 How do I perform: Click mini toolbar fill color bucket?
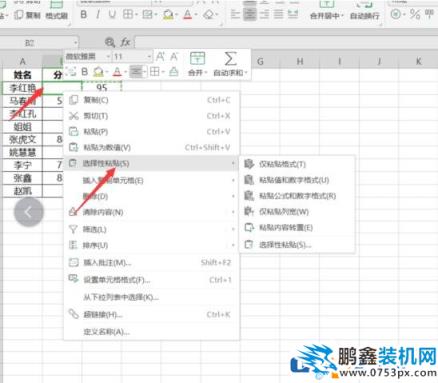tap(99, 72)
